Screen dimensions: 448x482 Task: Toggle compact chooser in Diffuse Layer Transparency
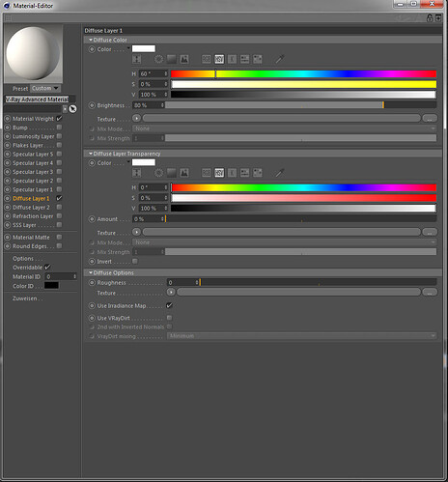(x=137, y=173)
